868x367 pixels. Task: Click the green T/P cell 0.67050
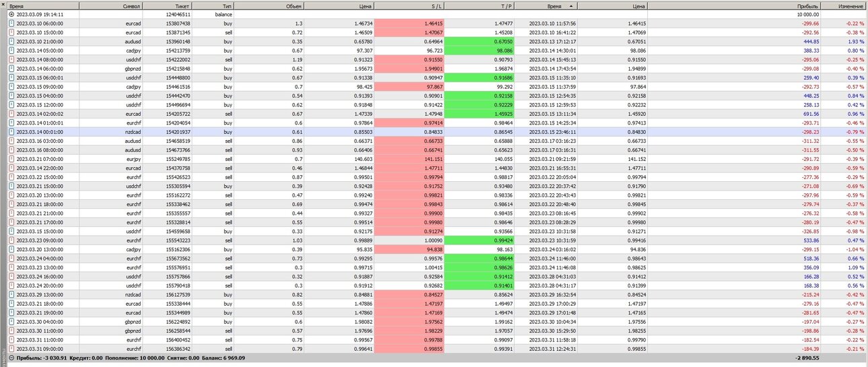point(479,41)
